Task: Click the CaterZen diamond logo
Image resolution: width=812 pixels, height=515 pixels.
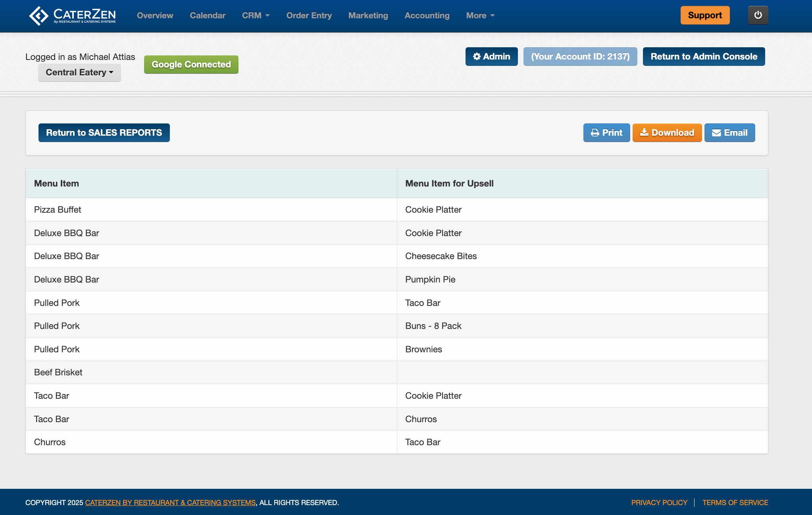Action: pyautogui.click(x=38, y=16)
